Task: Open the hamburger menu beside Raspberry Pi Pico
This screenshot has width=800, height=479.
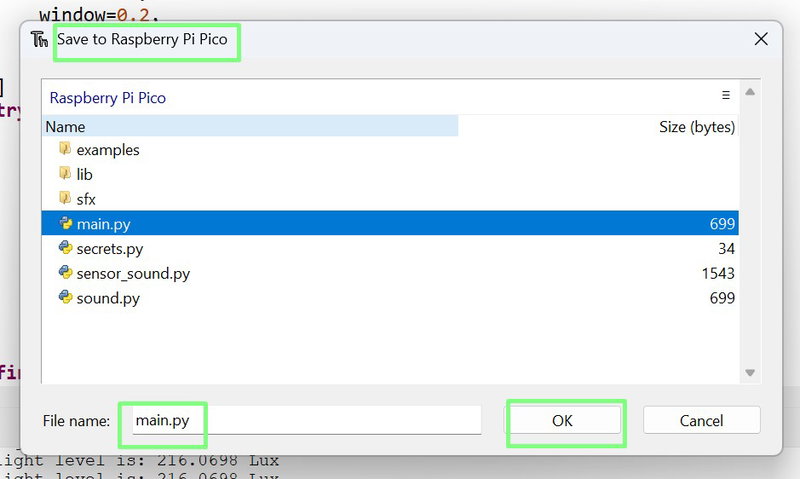Action: pyautogui.click(x=726, y=95)
